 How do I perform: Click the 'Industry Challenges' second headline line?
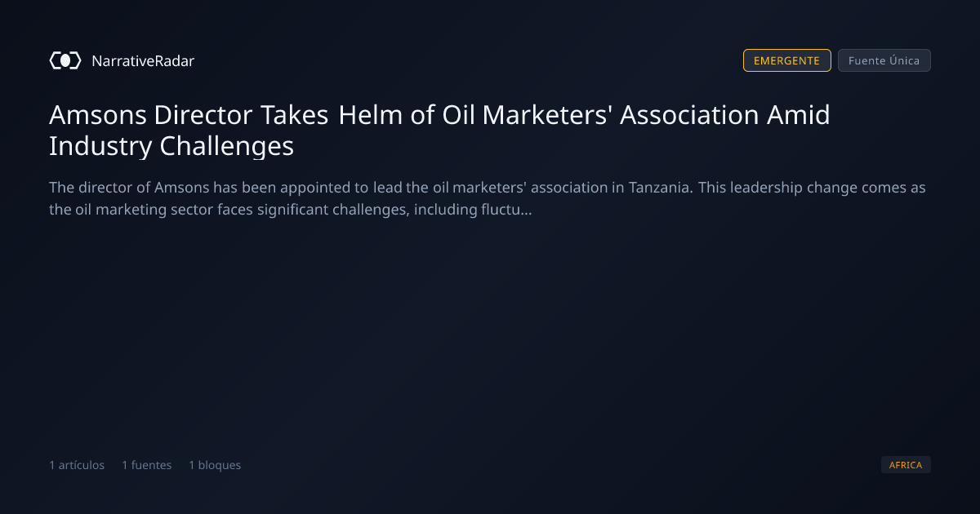pos(171,146)
